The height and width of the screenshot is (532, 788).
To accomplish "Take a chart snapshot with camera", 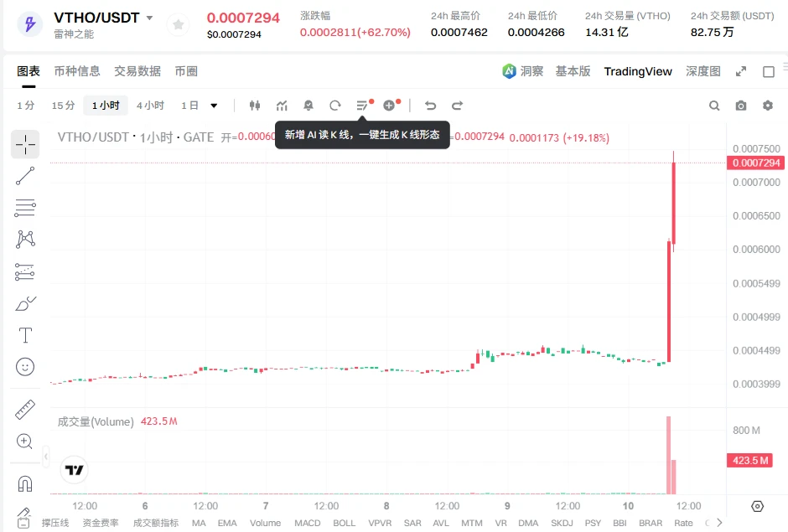I will coord(741,106).
